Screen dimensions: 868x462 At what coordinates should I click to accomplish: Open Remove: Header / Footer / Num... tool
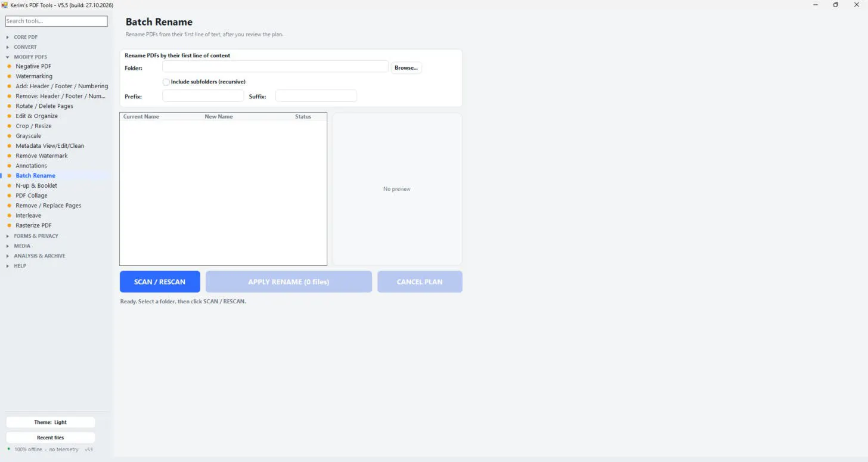(x=60, y=96)
